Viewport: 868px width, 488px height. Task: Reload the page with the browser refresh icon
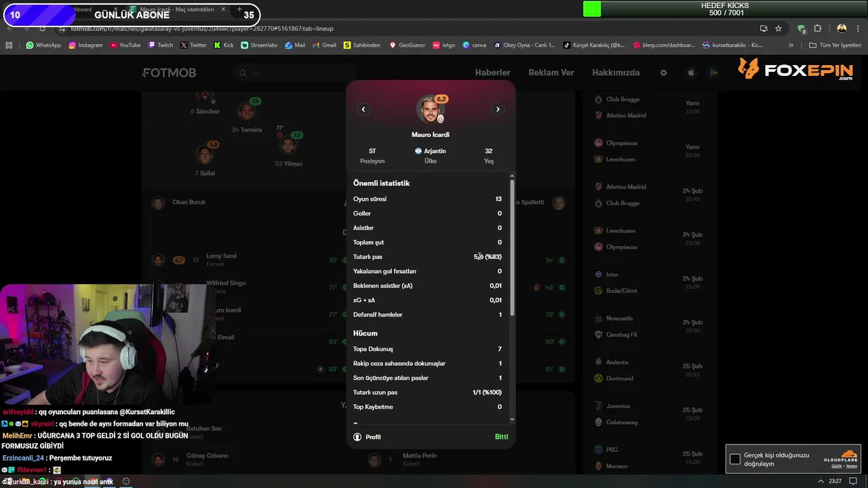pyautogui.click(x=42, y=28)
